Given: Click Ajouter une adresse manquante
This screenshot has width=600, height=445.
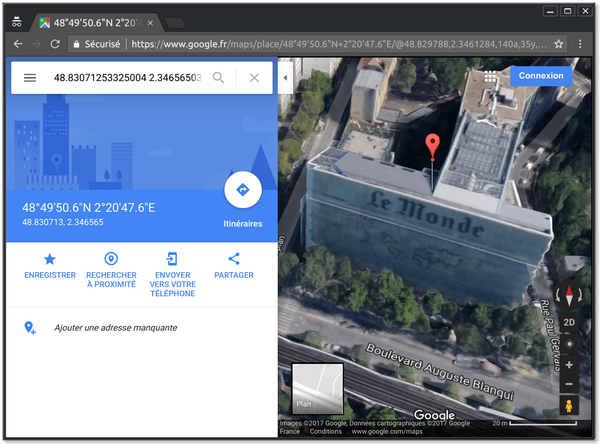Looking at the screenshot, I should [116, 328].
